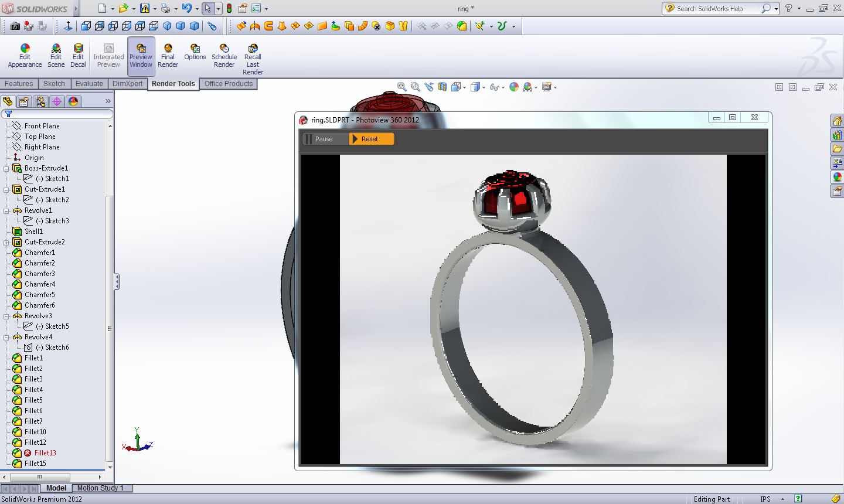Viewport: 844px width, 504px height.
Task: Open the FeatureManager design tree tab
Action: pos(8,101)
